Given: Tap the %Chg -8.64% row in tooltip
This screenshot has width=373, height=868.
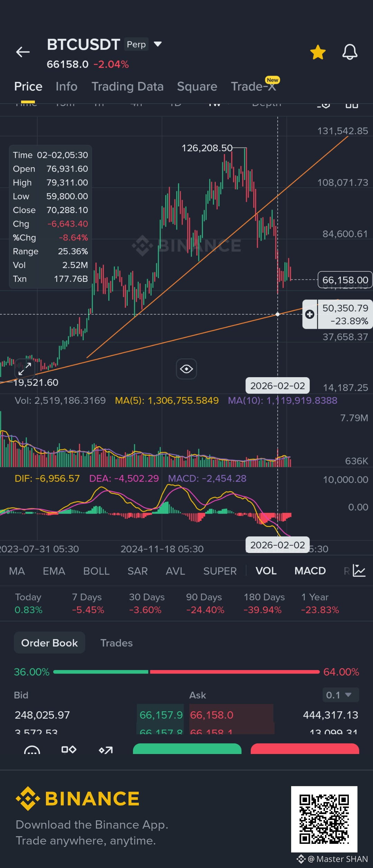Looking at the screenshot, I should tap(50, 238).
